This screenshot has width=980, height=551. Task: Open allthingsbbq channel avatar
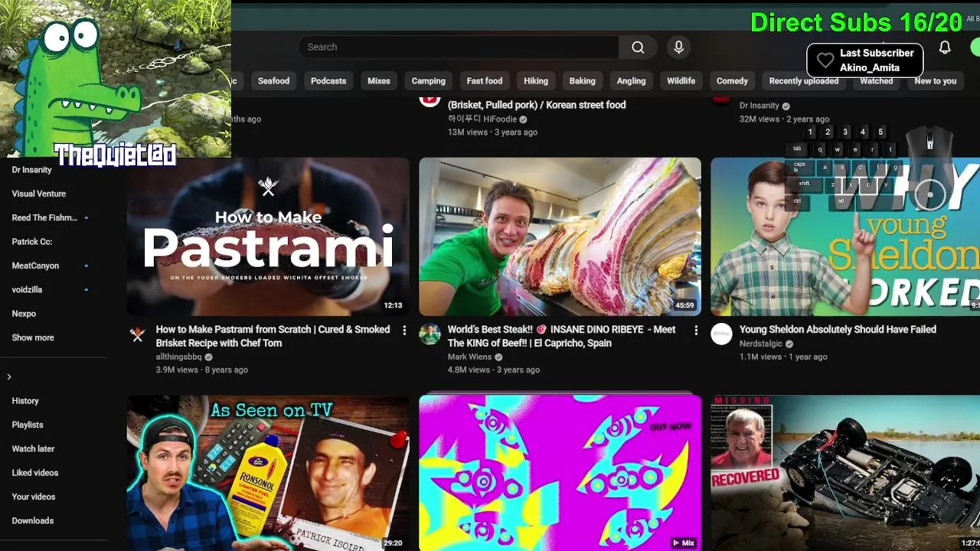138,334
